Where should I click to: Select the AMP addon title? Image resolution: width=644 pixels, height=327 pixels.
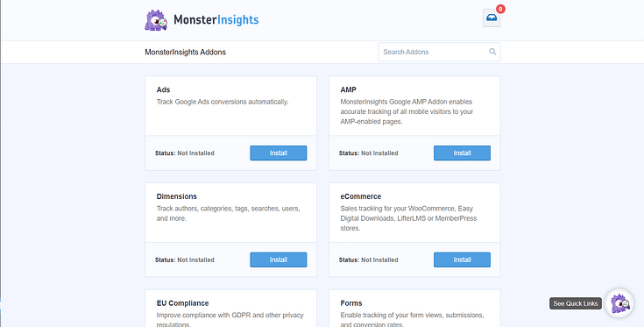click(348, 89)
